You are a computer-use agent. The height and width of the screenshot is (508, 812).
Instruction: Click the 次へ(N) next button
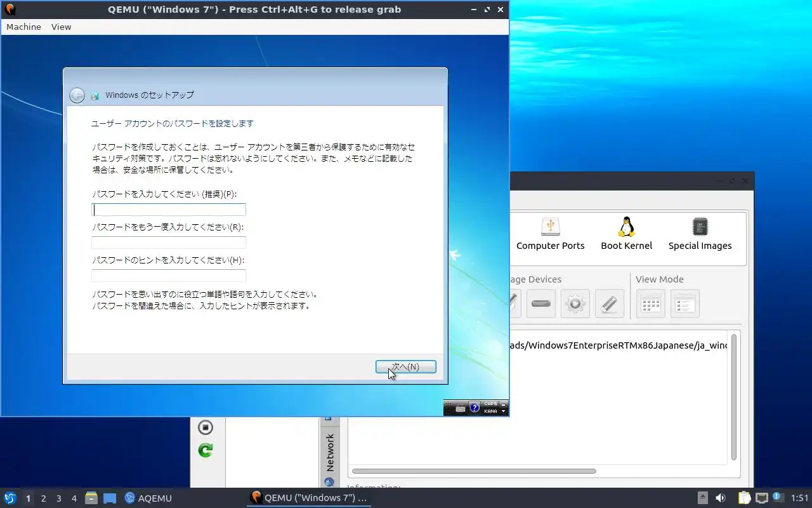tap(406, 367)
